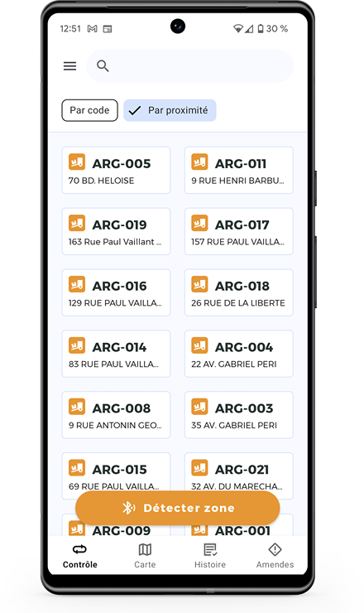Switch to the Amendes tab
The image size is (364, 613).
pos(275,556)
